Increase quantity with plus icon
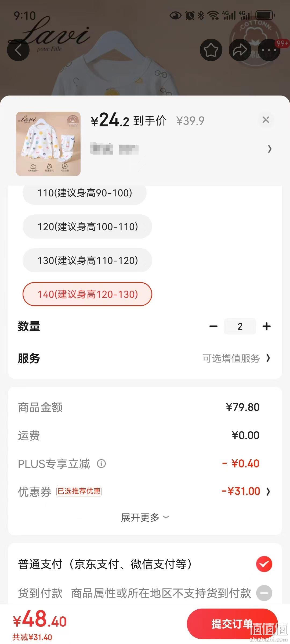 (267, 326)
